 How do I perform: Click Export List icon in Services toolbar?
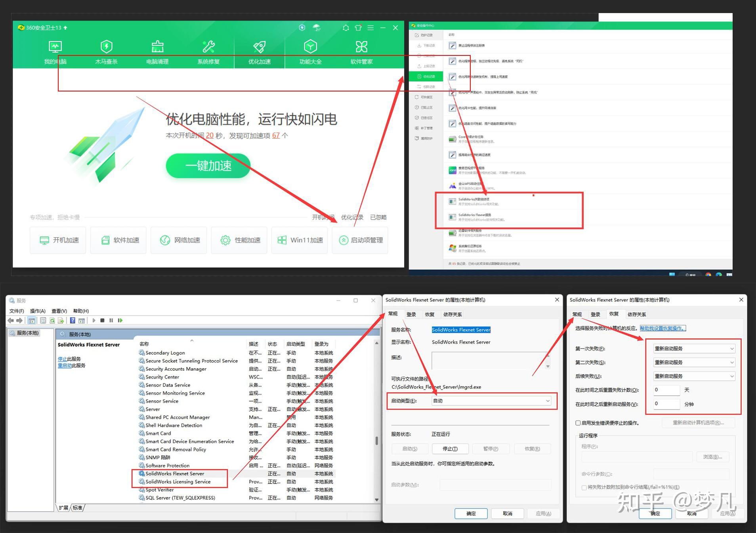tap(61, 320)
